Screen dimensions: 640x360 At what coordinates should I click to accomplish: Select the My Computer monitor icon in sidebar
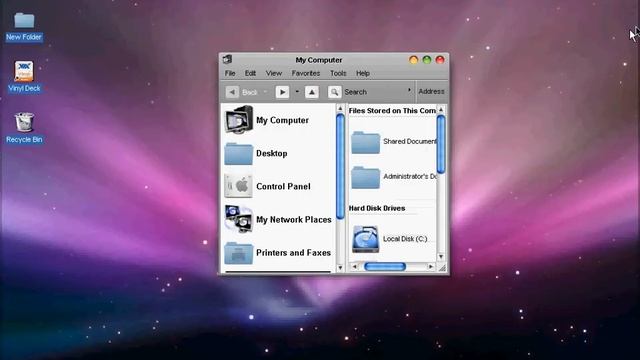[239, 120]
